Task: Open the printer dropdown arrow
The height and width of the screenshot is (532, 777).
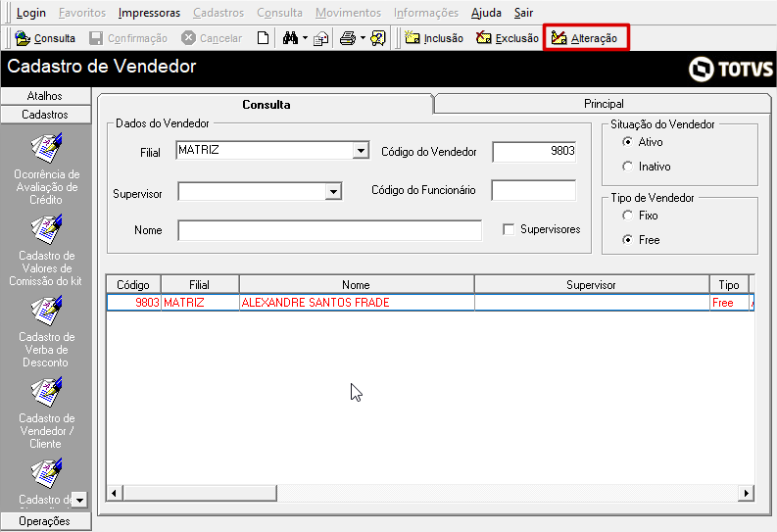Action: 363,38
